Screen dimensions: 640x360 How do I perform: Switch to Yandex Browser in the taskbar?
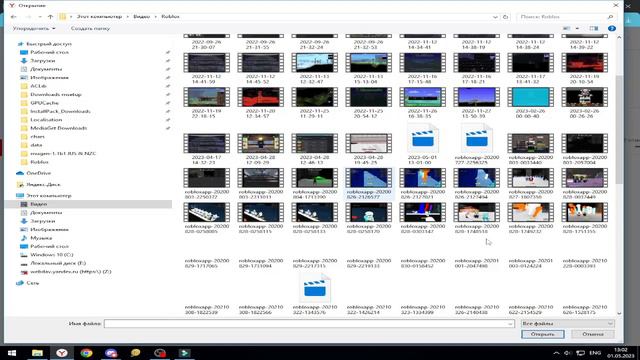62,353
